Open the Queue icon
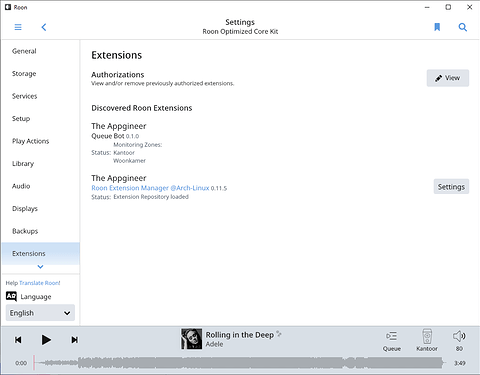Screen dimensions: 480x375 click(x=392, y=336)
